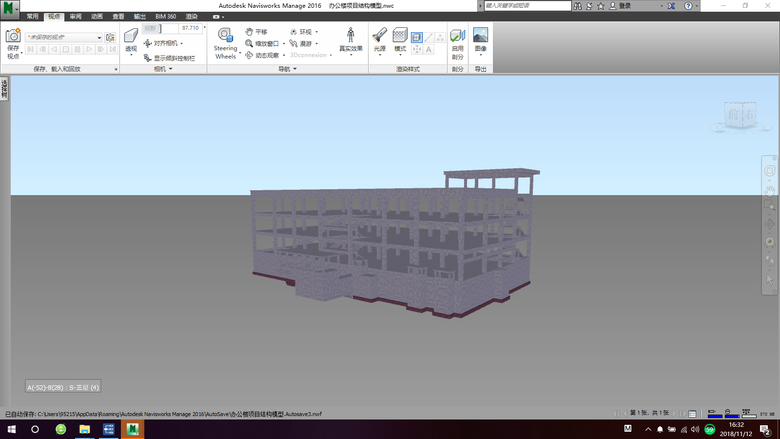Toggle 显示倾斜控制栏 (Show Tilt Bar)

click(169, 57)
